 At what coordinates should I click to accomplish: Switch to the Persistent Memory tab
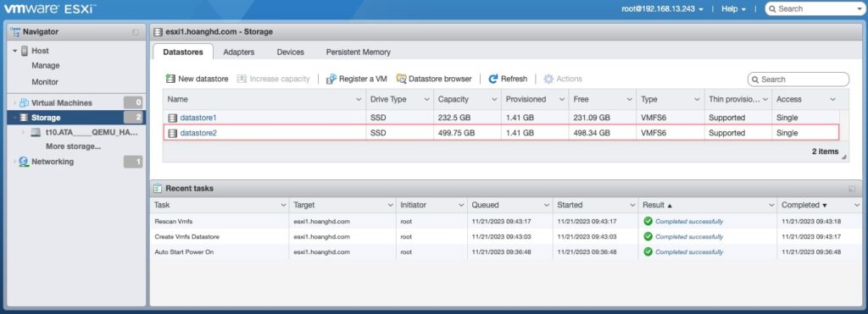359,52
